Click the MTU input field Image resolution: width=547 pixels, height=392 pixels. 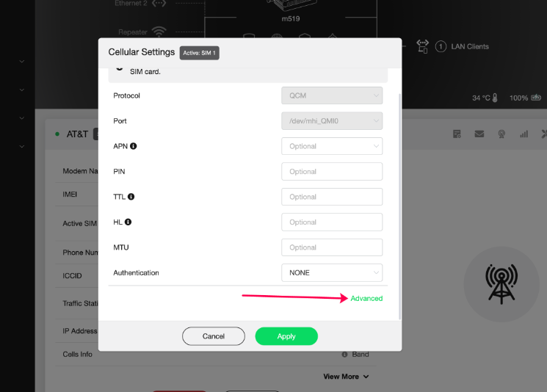(x=332, y=247)
